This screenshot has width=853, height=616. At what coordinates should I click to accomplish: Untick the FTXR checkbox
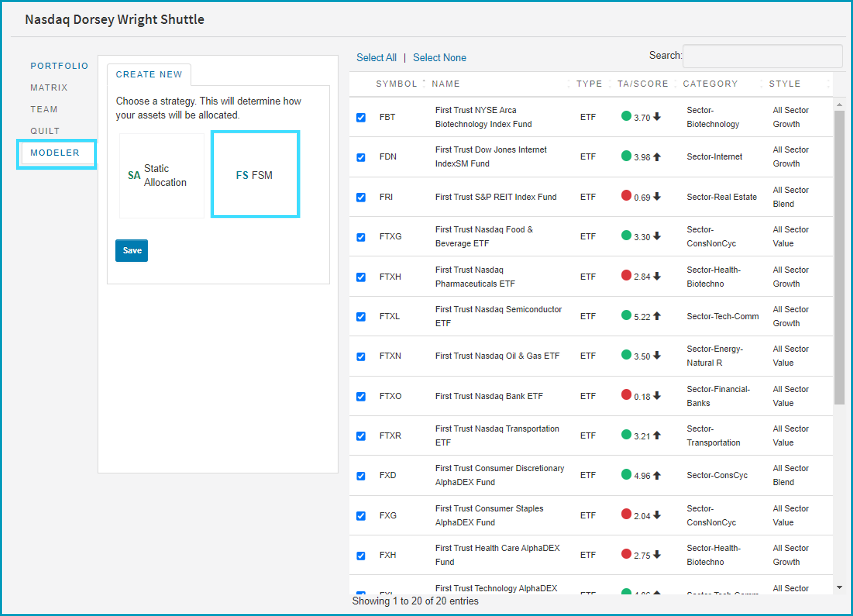[361, 436]
